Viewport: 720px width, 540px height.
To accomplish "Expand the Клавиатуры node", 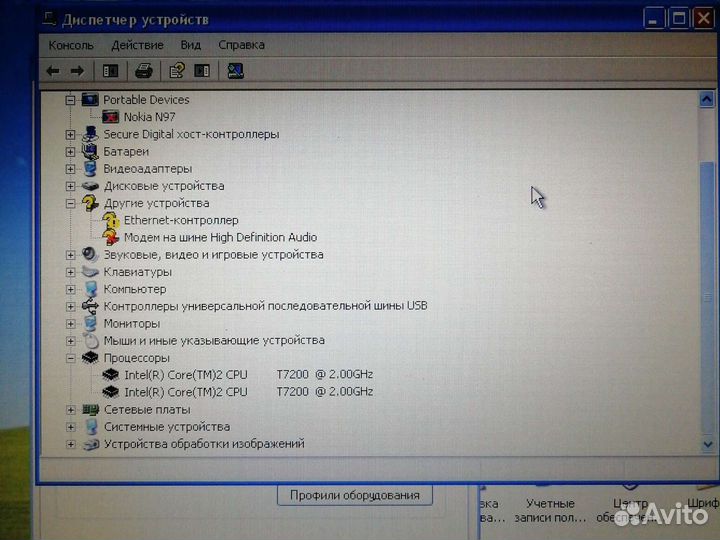I will click(70, 272).
